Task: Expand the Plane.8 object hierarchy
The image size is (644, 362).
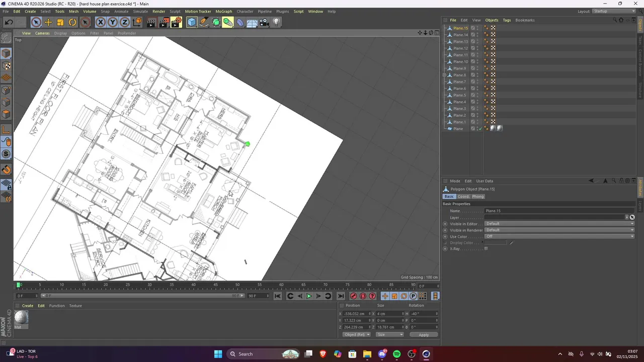Action: 444,75
